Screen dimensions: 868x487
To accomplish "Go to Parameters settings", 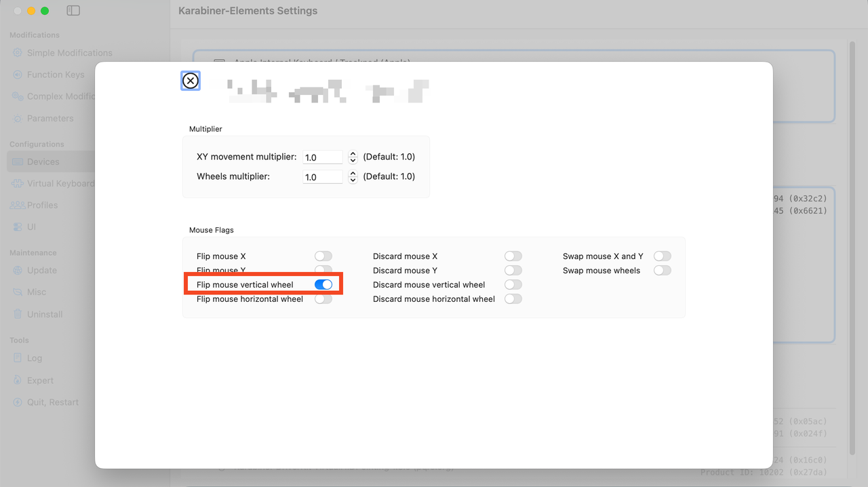I will tap(50, 118).
